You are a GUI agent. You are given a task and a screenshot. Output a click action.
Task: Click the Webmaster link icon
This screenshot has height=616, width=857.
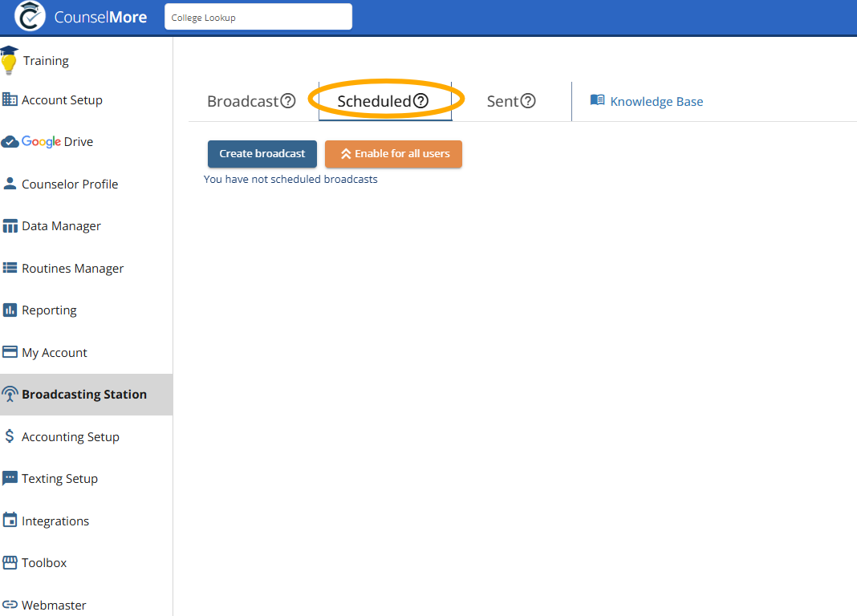click(x=10, y=605)
